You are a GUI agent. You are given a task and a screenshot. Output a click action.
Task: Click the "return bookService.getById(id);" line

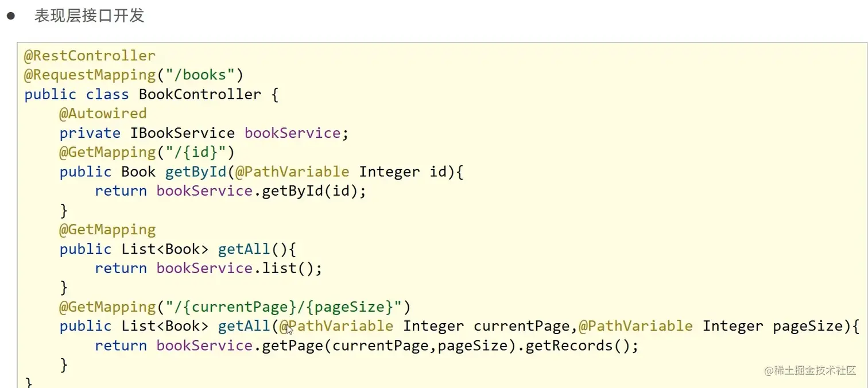click(x=230, y=191)
